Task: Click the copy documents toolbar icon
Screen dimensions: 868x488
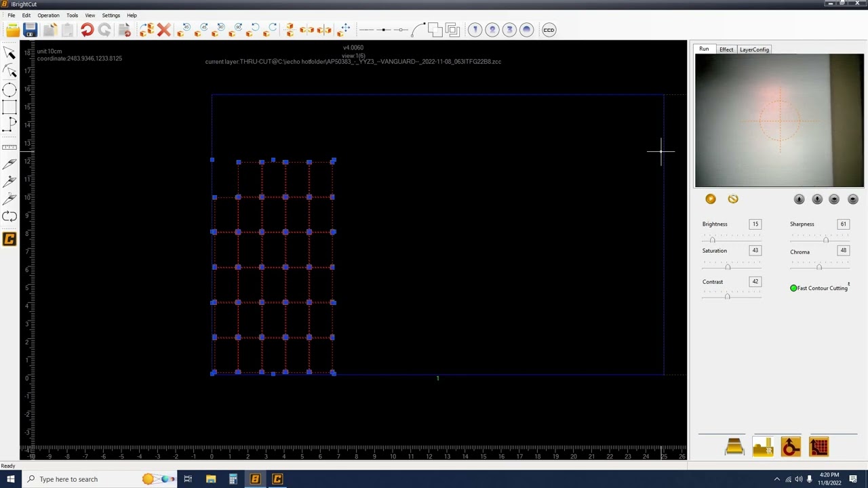Action: point(50,30)
